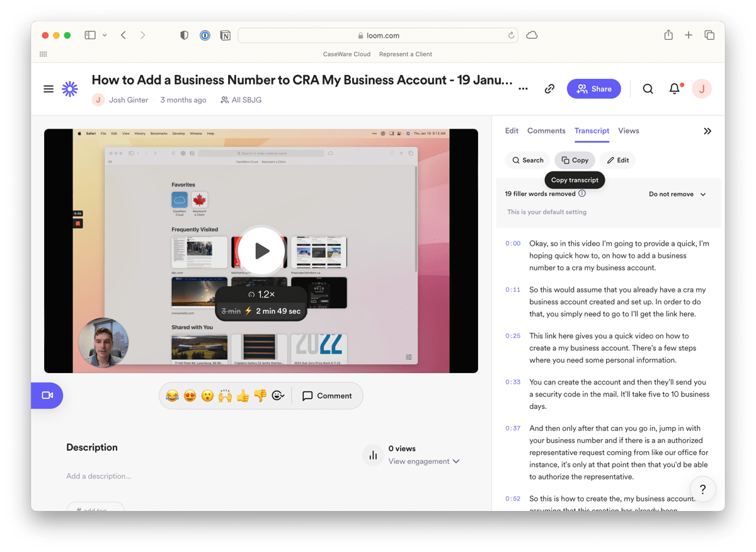The image size is (756, 552).
Task: Start a new Loom recording
Action: coord(47,396)
